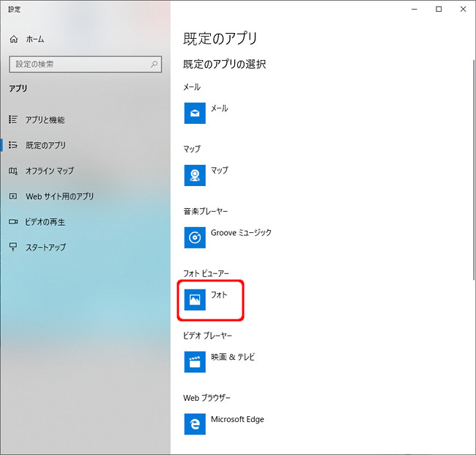The image size is (476, 455).
Task: Change music player labeled Groove ミュージック
Action: tap(241, 233)
